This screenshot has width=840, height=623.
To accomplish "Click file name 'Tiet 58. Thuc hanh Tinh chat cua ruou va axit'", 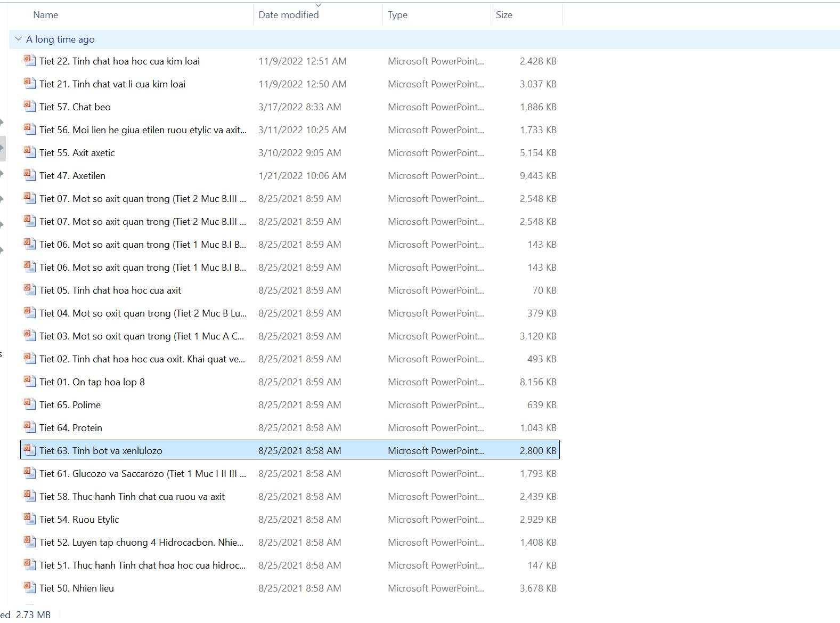I will (132, 497).
